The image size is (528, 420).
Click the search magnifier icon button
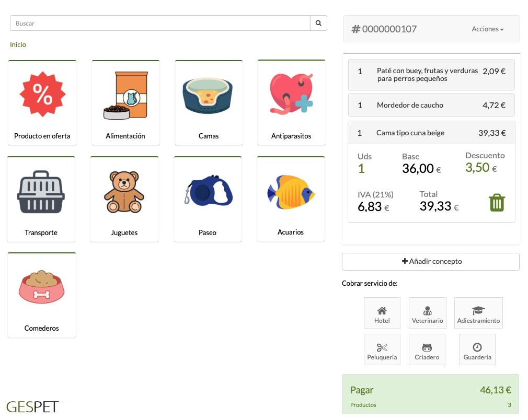[318, 24]
